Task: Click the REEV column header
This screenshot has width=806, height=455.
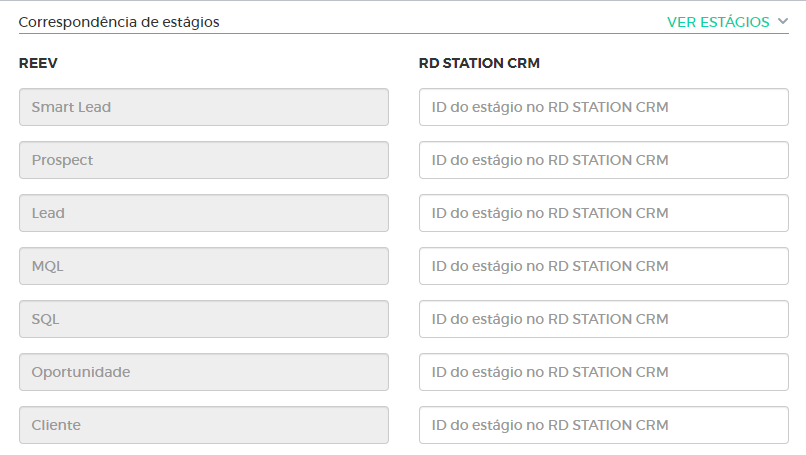Action: [x=37, y=64]
